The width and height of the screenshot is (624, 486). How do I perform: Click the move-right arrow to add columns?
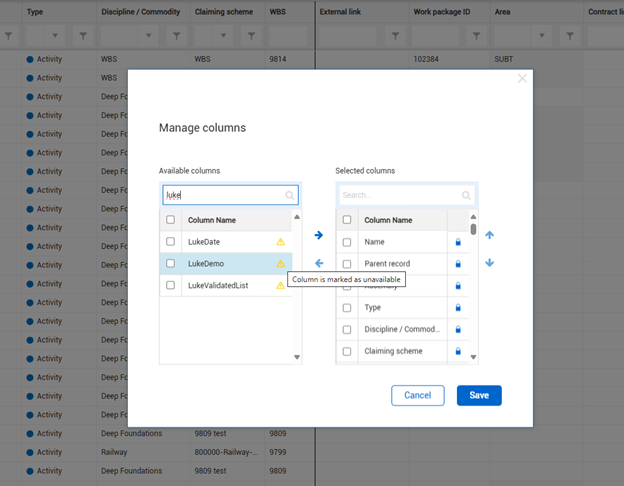click(x=318, y=235)
